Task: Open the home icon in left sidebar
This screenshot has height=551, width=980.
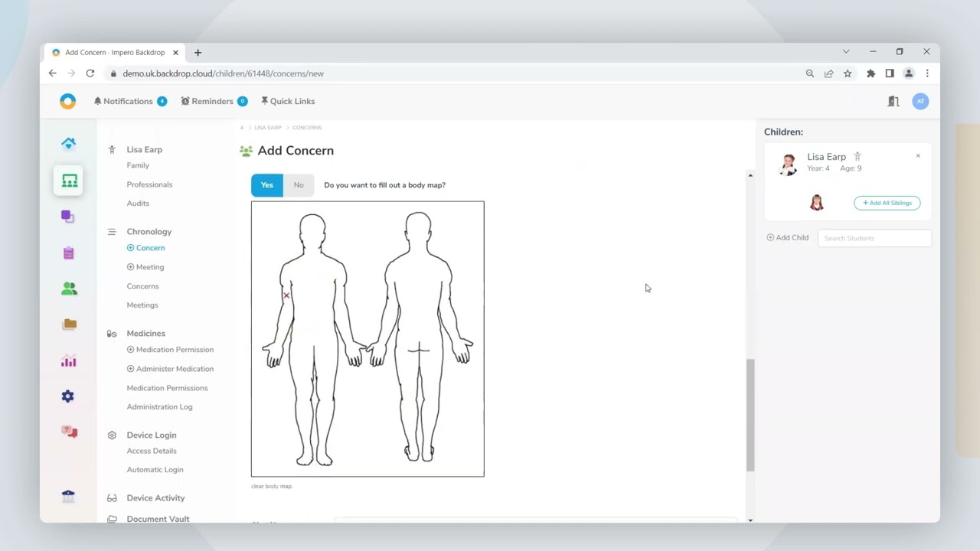Action: pyautogui.click(x=68, y=143)
